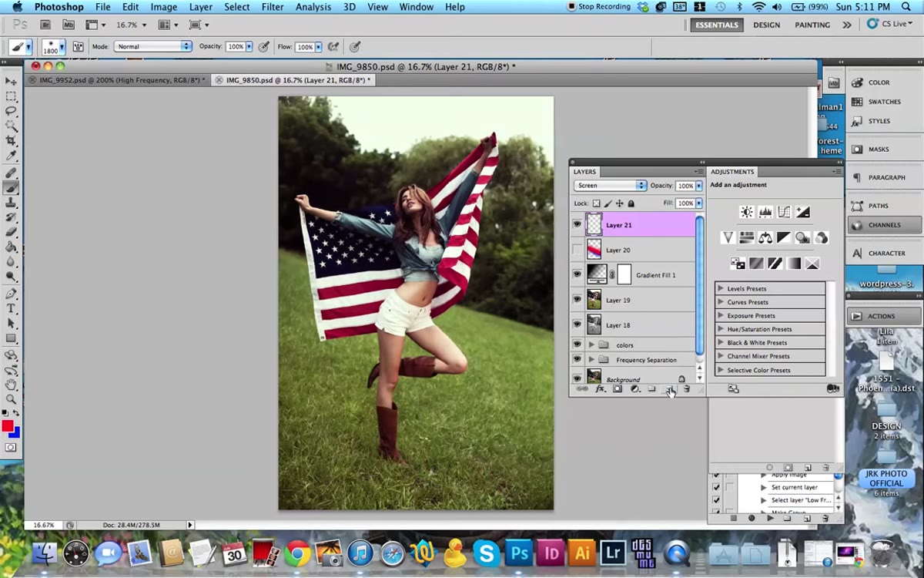
Task: Expand the Frequency Separation group
Action: coord(591,360)
